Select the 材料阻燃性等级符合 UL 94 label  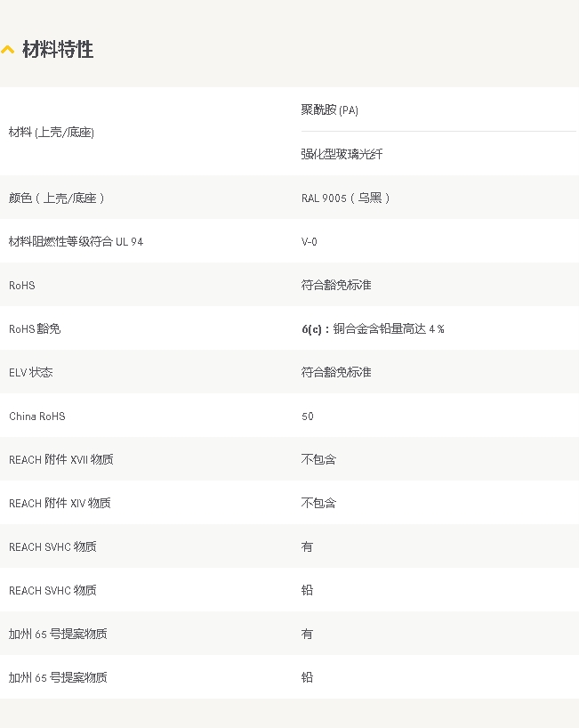[x=76, y=241]
